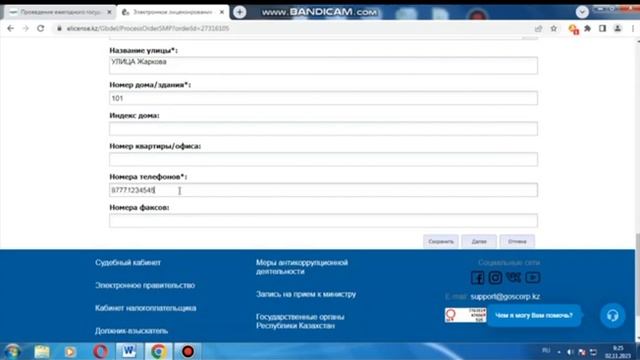Open Microsoft Word from taskbar

129,351
